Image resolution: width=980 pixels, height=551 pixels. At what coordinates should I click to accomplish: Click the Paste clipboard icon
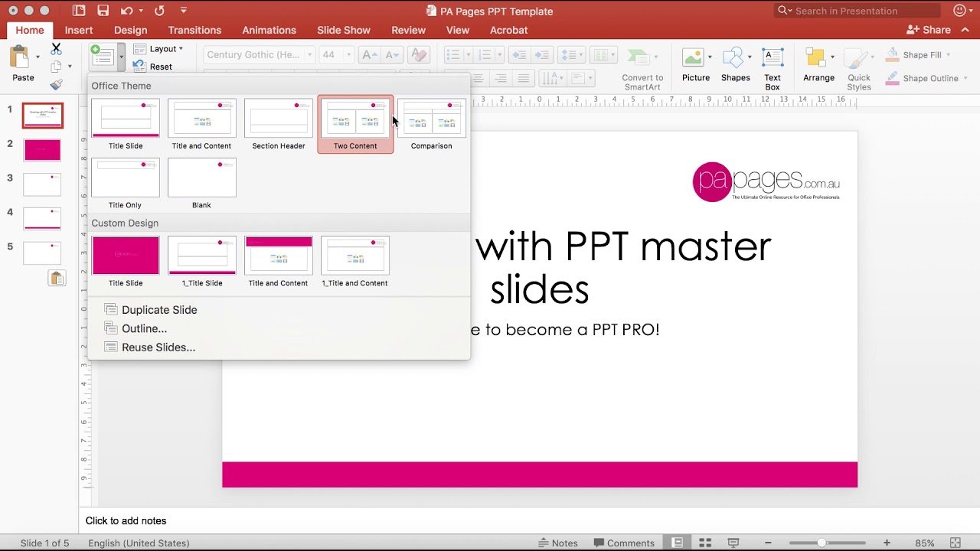[20, 57]
